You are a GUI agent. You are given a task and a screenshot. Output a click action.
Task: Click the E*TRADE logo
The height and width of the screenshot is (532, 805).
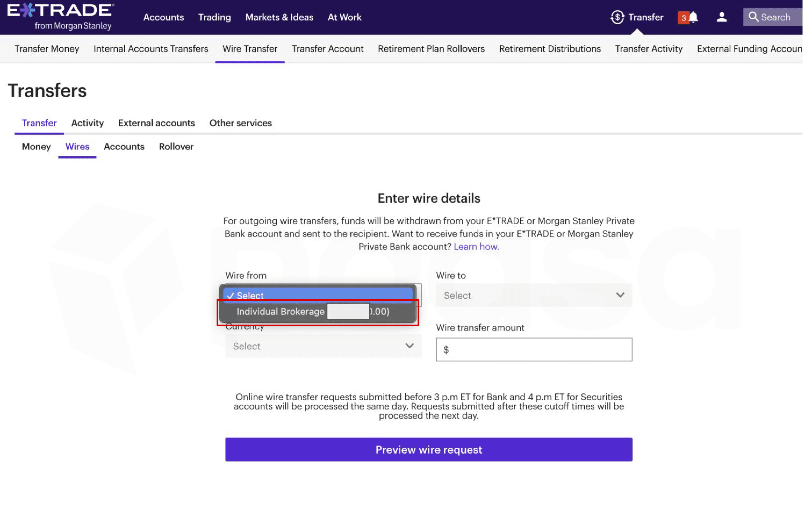point(60,16)
